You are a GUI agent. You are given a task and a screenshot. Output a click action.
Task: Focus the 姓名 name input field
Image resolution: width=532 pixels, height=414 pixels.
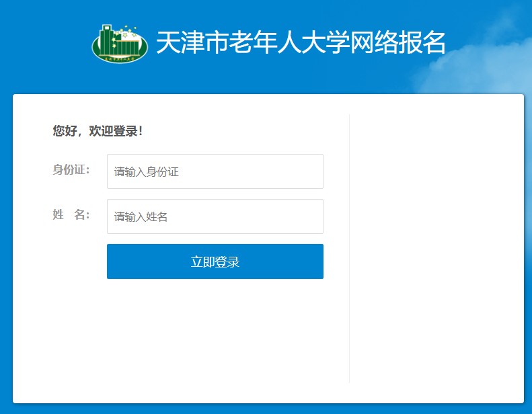point(215,216)
